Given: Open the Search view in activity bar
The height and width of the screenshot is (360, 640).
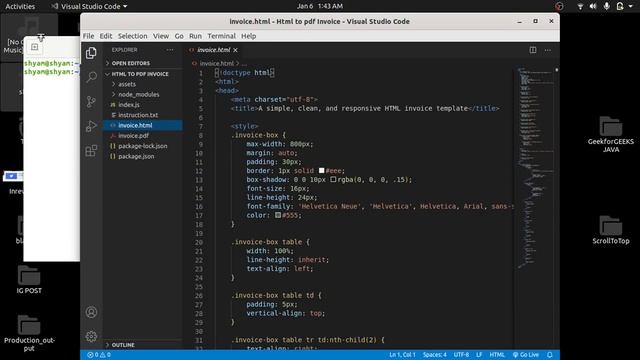Looking at the screenshot, I should point(91,77).
